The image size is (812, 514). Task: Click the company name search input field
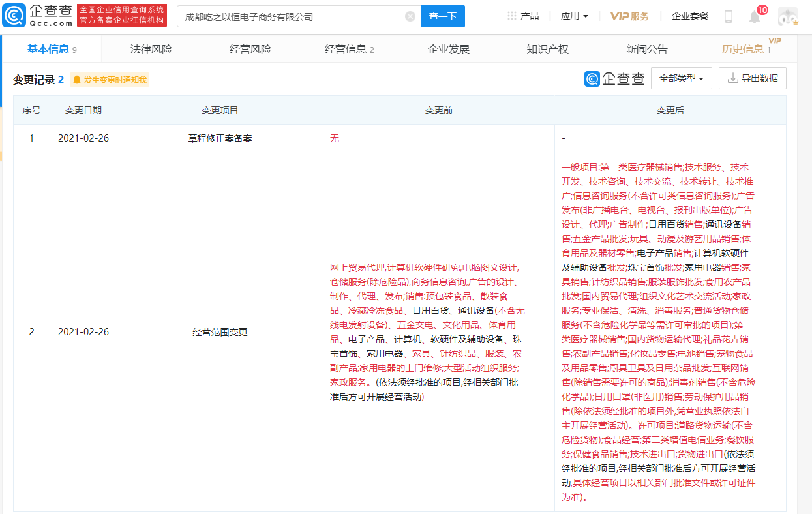tap(293, 16)
